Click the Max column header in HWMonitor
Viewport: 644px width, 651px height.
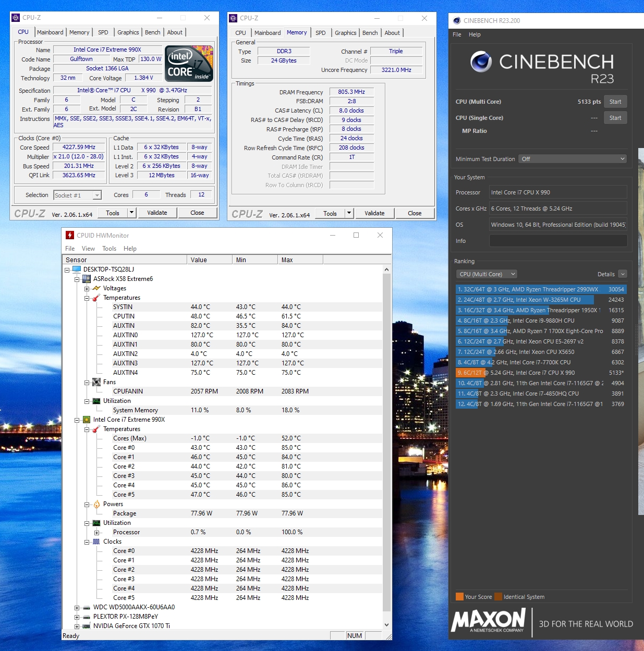300,260
